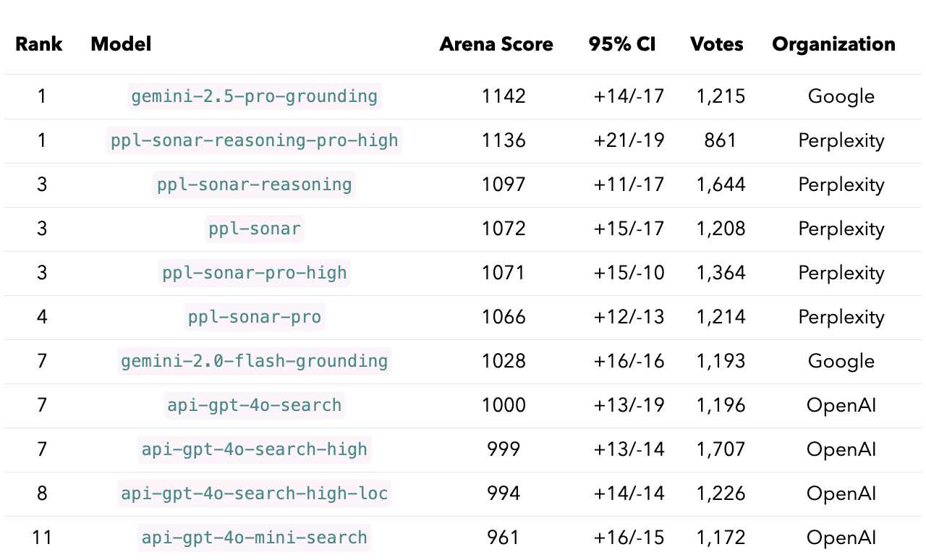The height and width of the screenshot is (560, 926).
Task: Open the gemini-2.5-pro-grounding model link
Action: point(254,96)
